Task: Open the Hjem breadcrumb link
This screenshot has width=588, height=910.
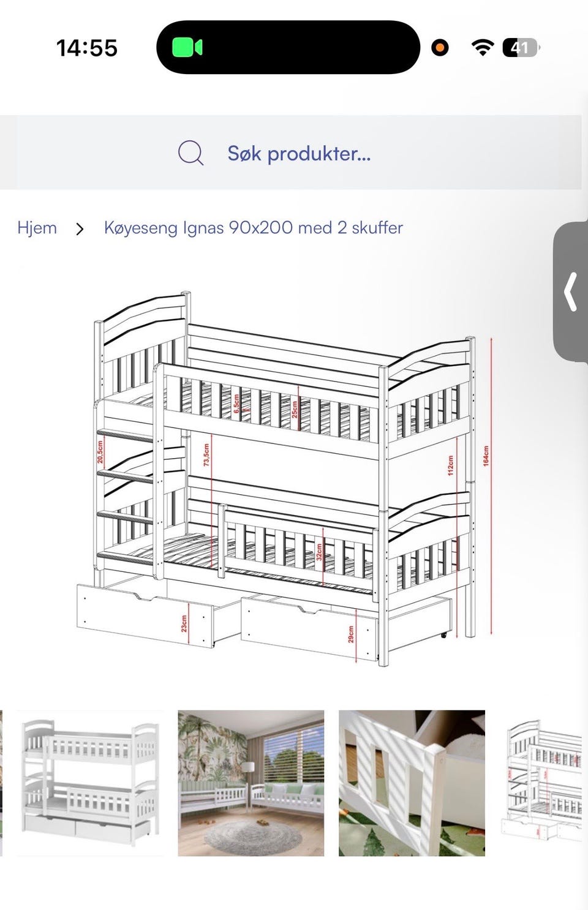Action: click(37, 228)
